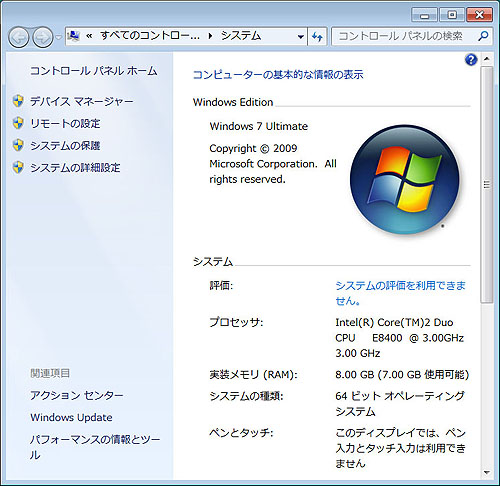Click shield icon beside デバイス マネージャー
Viewport: 500px width, 486px height.
[x=18, y=101]
